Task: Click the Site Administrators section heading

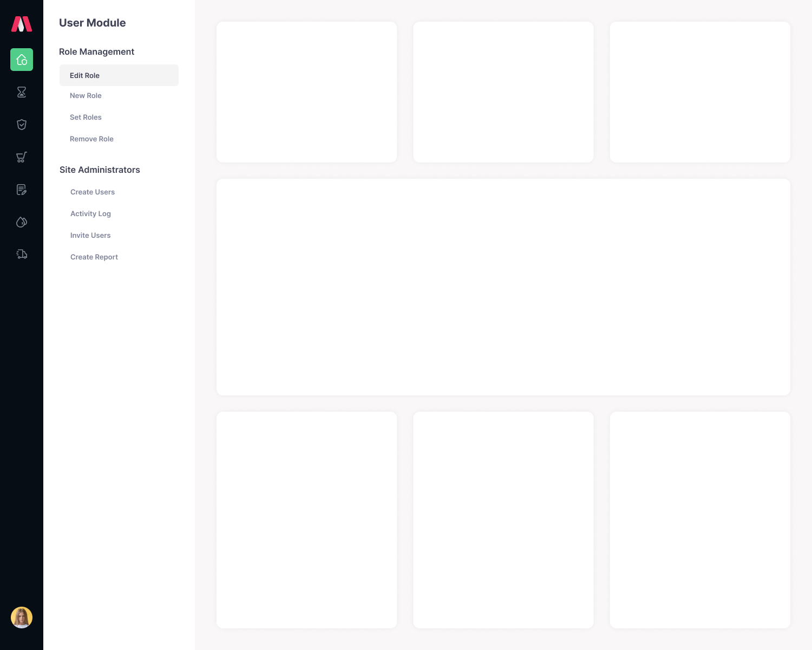Action: click(100, 170)
